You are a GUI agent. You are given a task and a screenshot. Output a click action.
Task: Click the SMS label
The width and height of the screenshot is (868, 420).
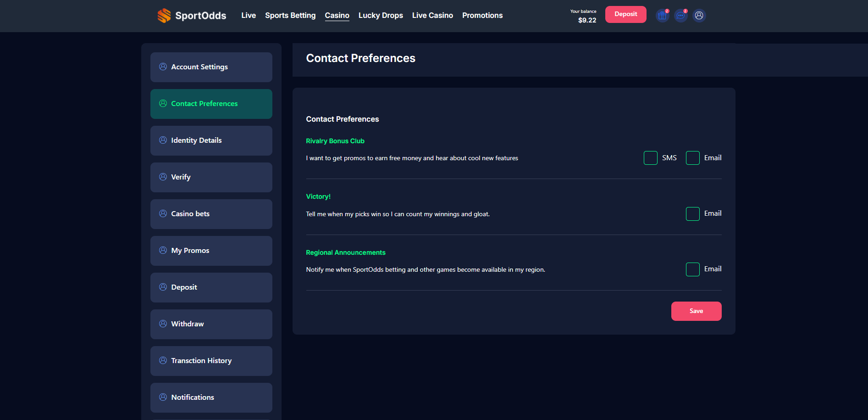click(x=669, y=158)
